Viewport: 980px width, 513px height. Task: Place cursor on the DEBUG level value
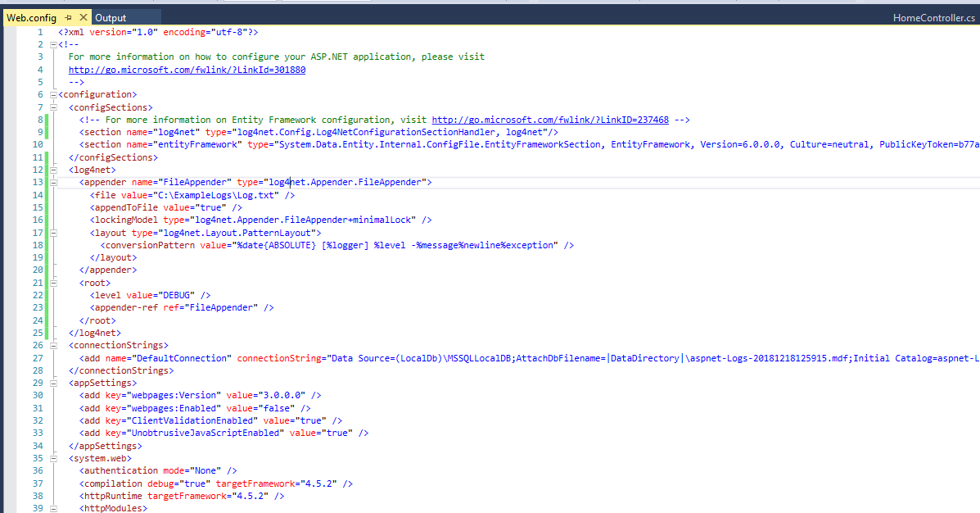coord(177,294)
